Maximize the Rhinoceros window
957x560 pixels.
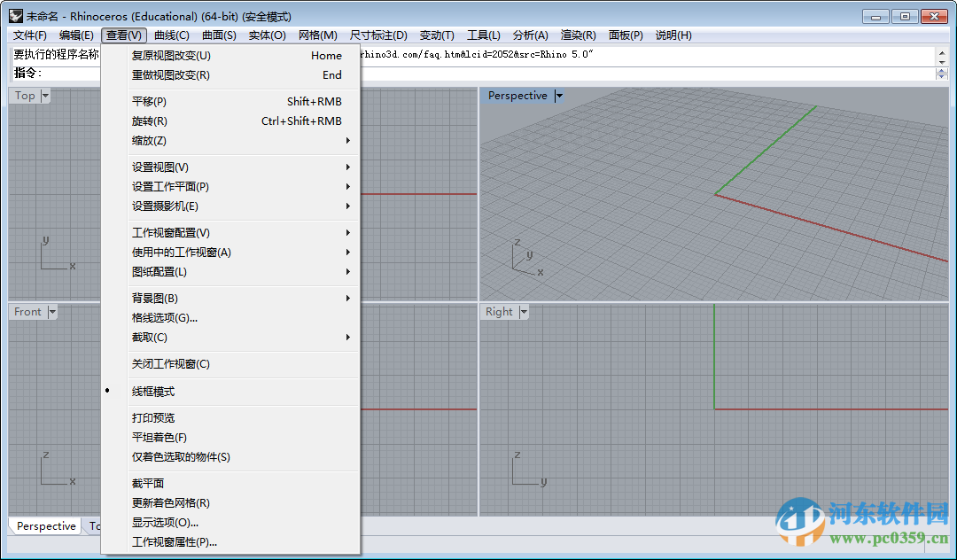pos(906,17)
